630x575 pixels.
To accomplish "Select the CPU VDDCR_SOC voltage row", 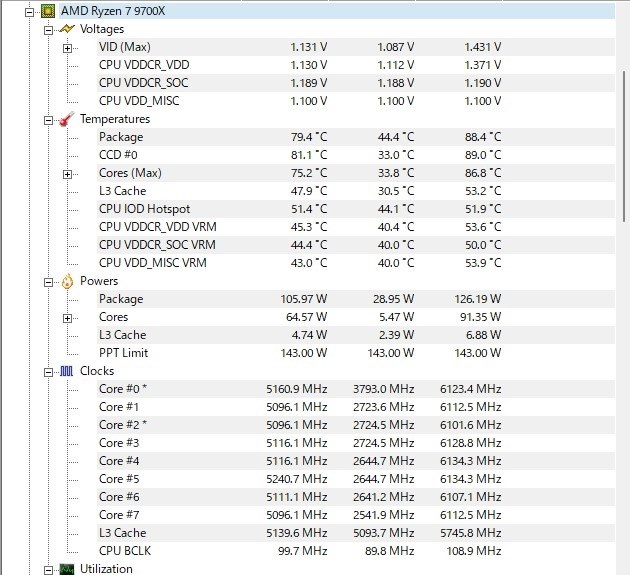I will click(356, 83).
